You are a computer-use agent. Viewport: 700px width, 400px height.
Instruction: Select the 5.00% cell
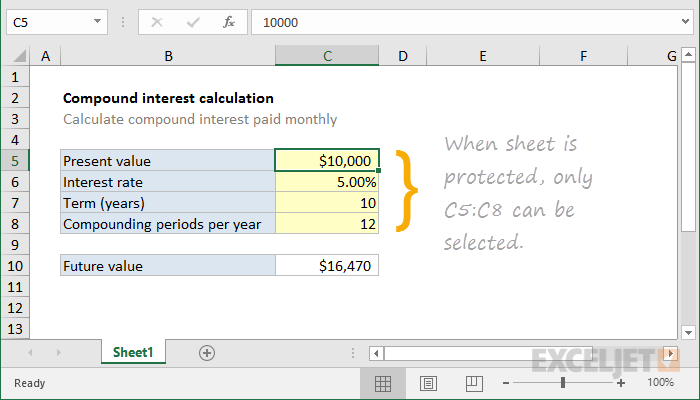[327, 182]
